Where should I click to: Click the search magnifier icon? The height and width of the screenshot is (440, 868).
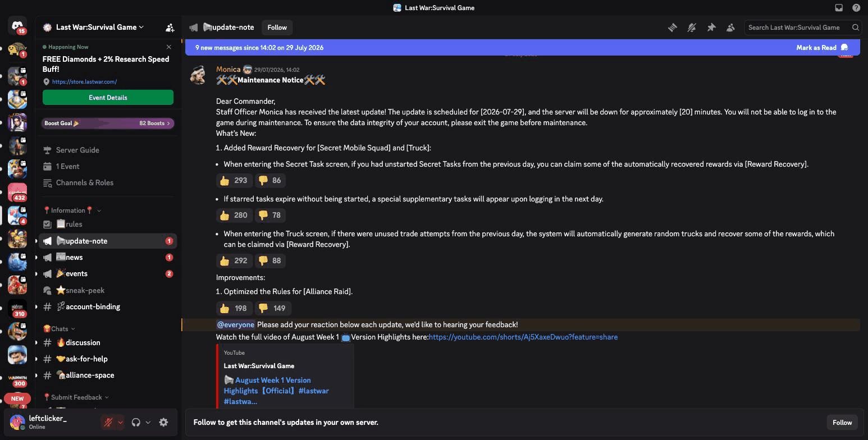pos(855,27)
